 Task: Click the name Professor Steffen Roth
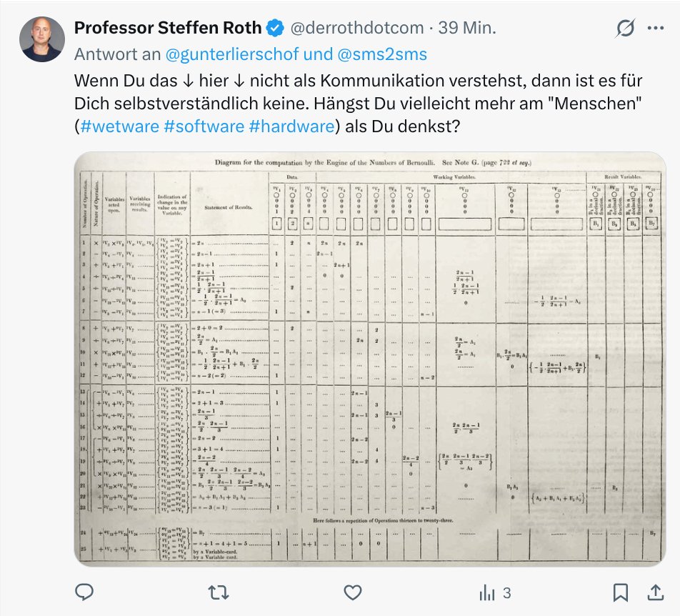click(168, 29)
